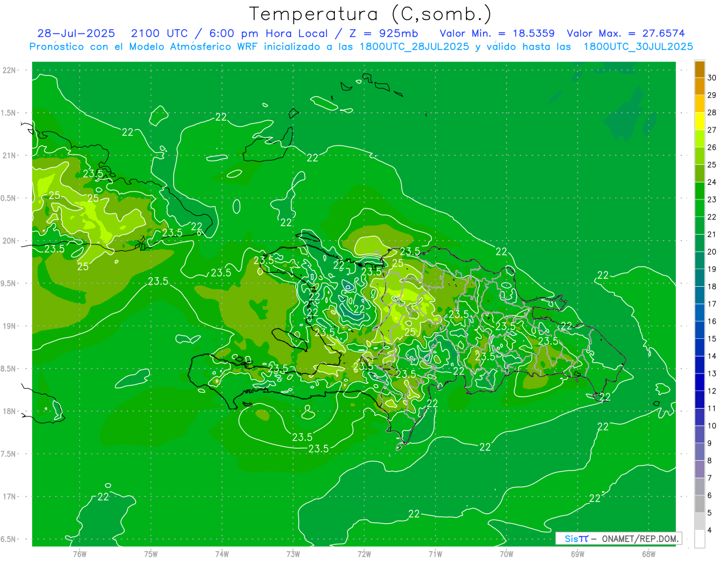The height and width of the screenshot is (562, 728).
Task: Click the '68W' longitude axis label
Action: point(648,554)
